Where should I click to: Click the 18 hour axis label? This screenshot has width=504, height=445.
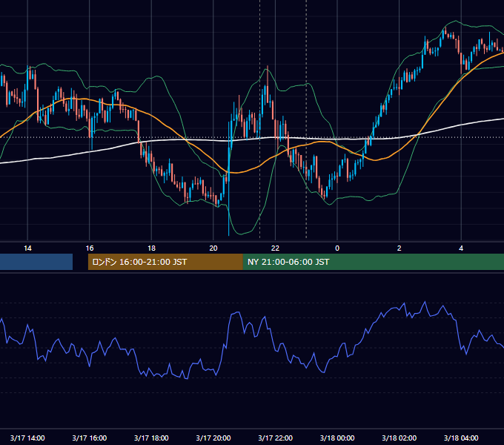[x=151, y=248]
